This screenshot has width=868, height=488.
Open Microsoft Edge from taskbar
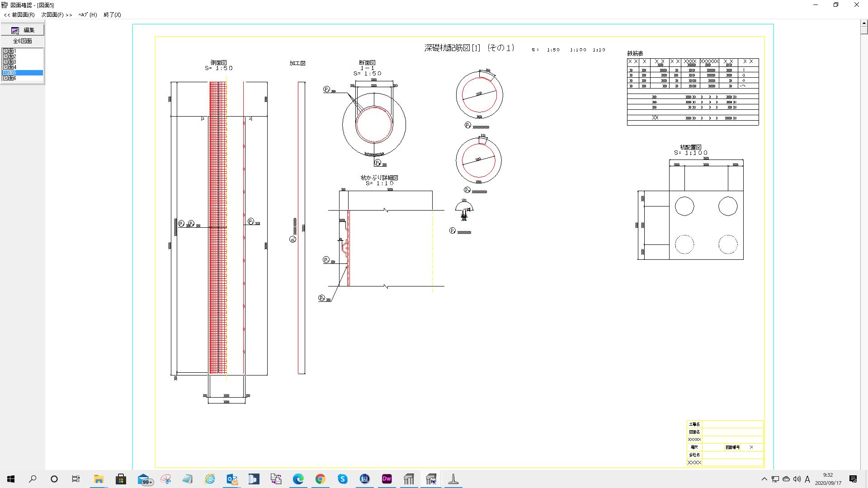click(298, 479)
